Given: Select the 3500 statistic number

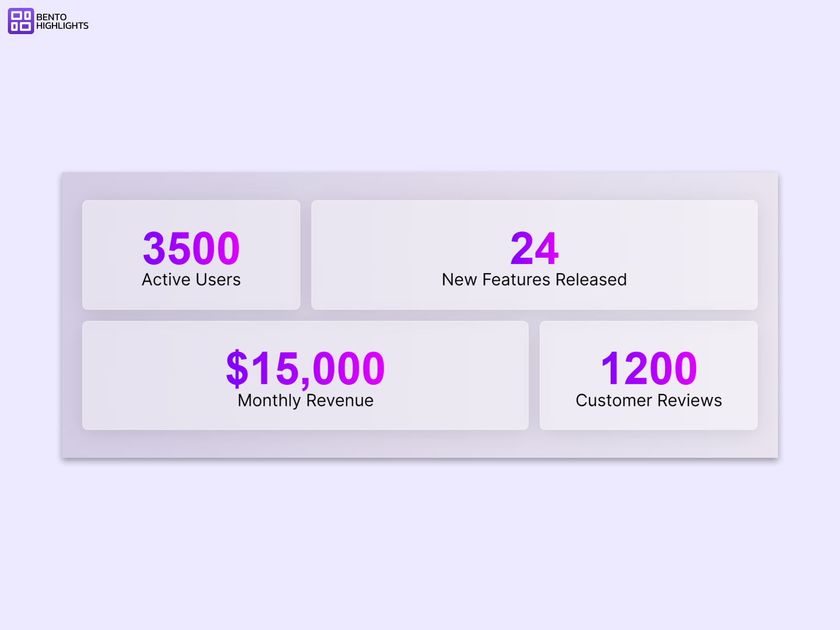Looking at the screenshot, I should click(x=191, y=248).
